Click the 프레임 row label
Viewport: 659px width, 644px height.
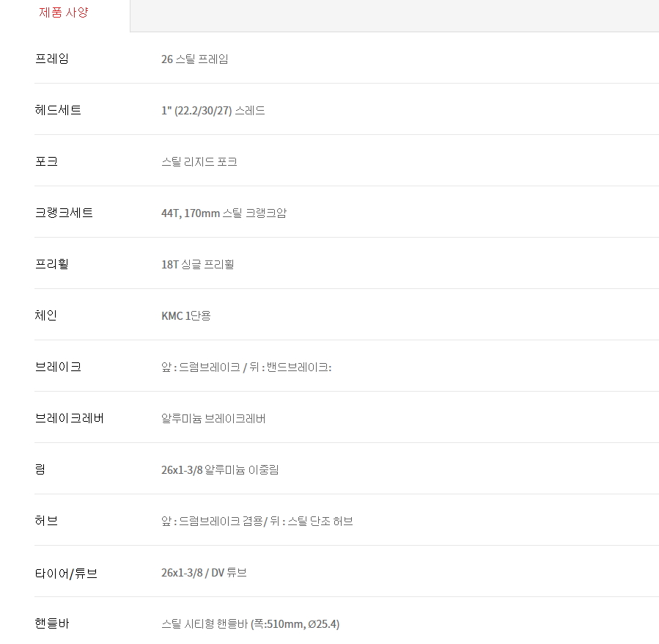[52, 59]
